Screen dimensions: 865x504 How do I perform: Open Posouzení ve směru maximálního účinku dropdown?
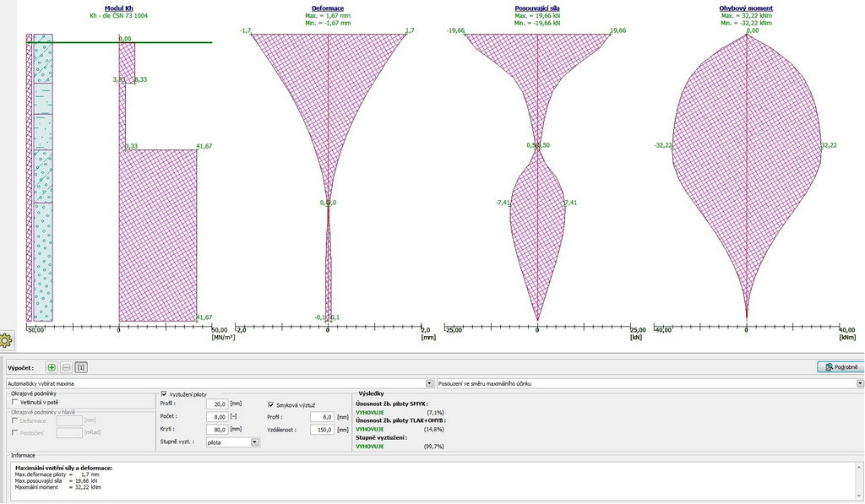click(859, 383)
